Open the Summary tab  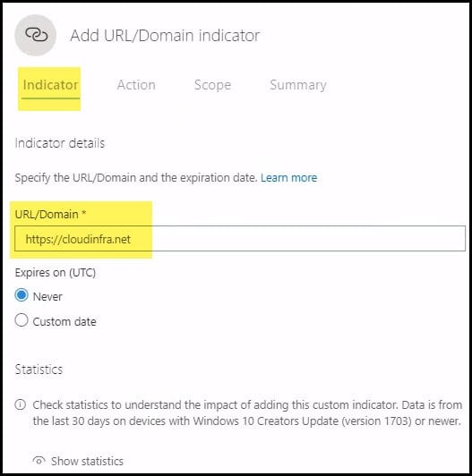click(x=298, y=85)
